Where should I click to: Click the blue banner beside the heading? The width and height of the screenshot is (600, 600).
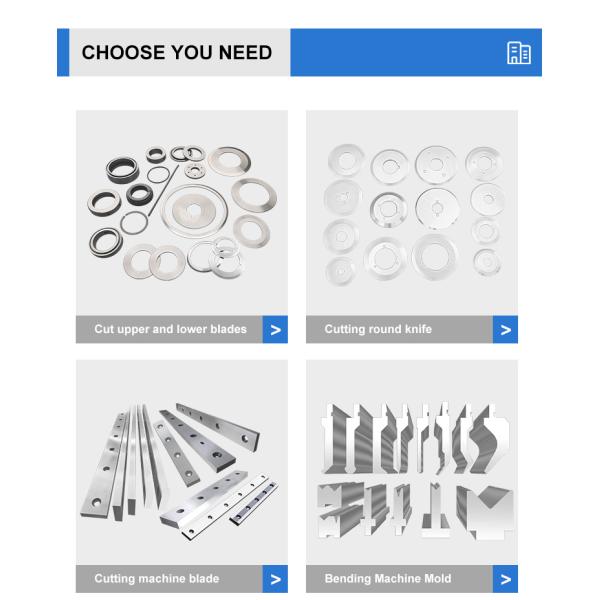coord(416,52)
